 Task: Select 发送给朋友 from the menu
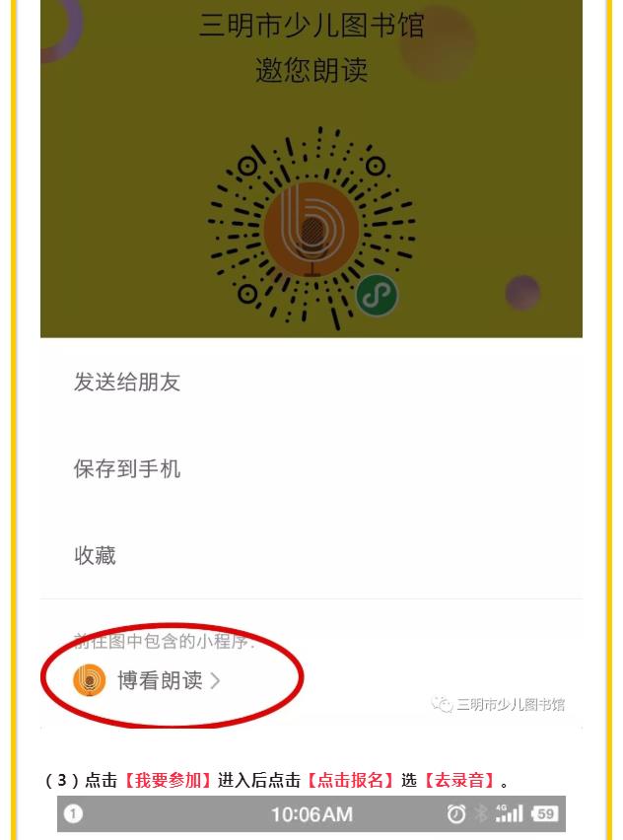[311, 382]
